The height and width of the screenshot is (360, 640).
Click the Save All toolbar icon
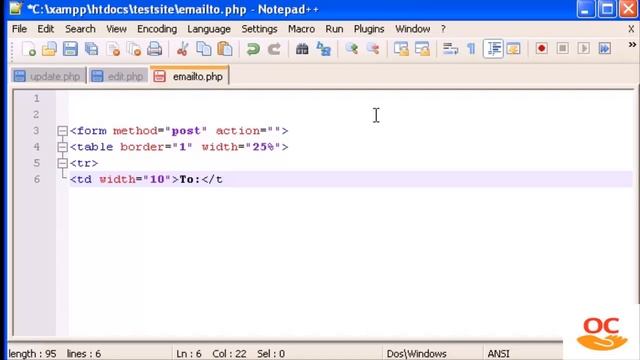[91, 49]
